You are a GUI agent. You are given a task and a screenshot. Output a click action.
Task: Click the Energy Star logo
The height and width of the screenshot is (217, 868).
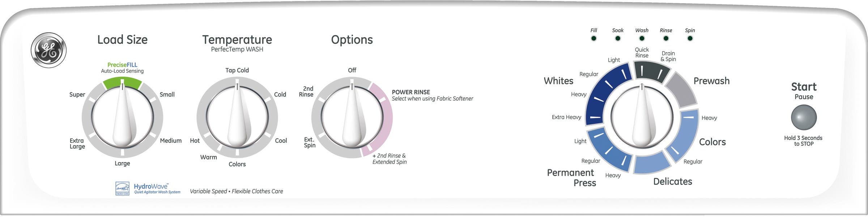click(x=122, y=189)
